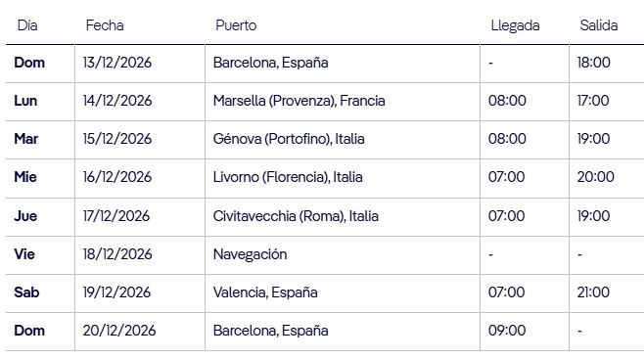
Task: Click the Día column header
Action: pyautogui.click(x=27, y=25)
